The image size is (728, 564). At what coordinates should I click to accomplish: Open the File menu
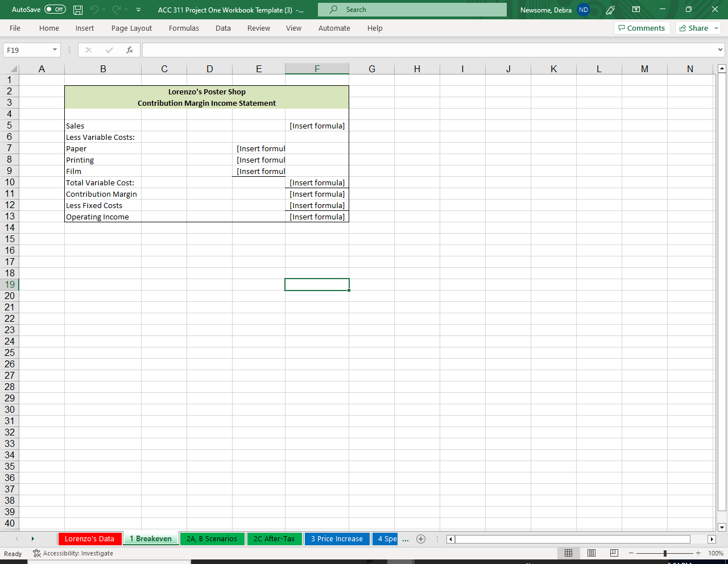pyautogui.click(x=15, y=28)
